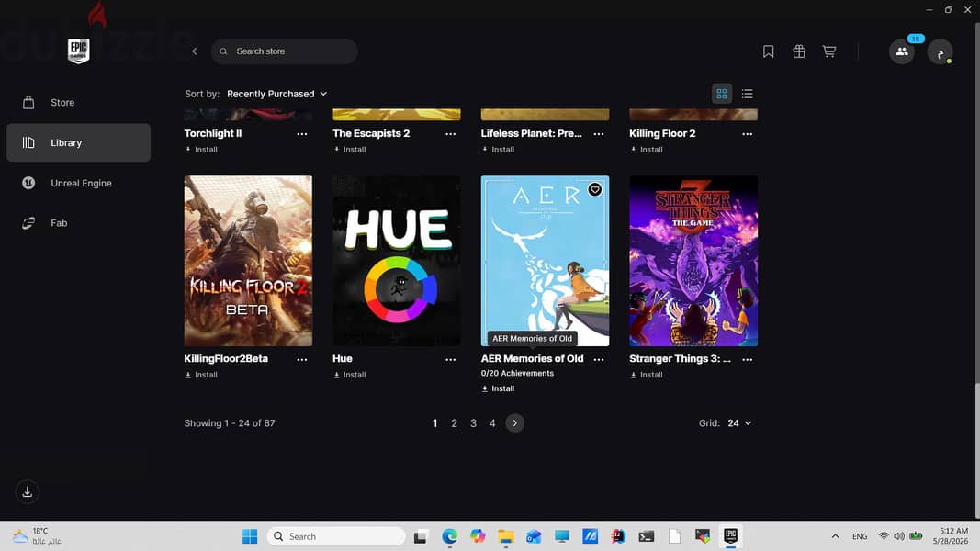Open the Stranger Things 3 cover art
The height and width of the screenshot is (551, 980).
coord(693,261)
